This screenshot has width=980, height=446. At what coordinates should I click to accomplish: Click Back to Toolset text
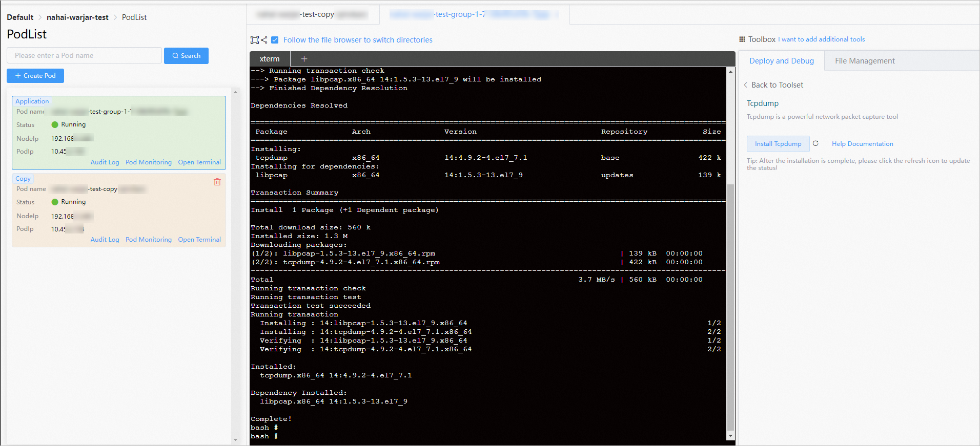click(x=777, y=85)
